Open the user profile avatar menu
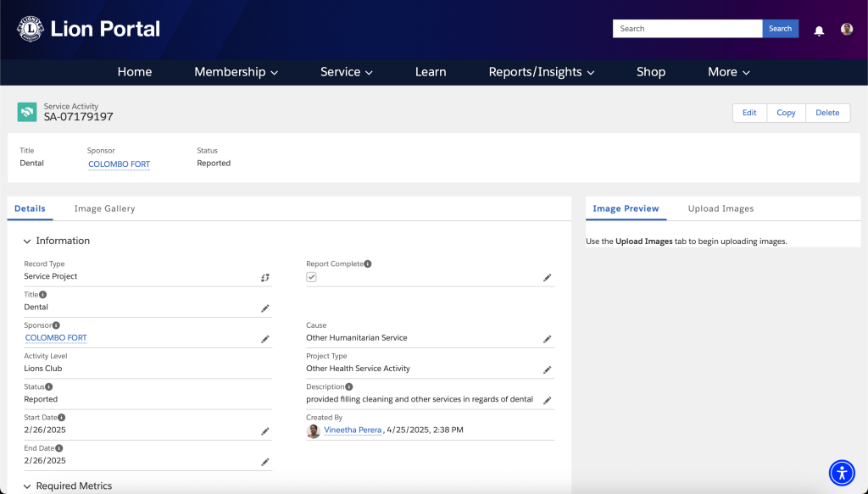This screenshot has height=494, width=868. pyautogui.click(x=847, y=29)
